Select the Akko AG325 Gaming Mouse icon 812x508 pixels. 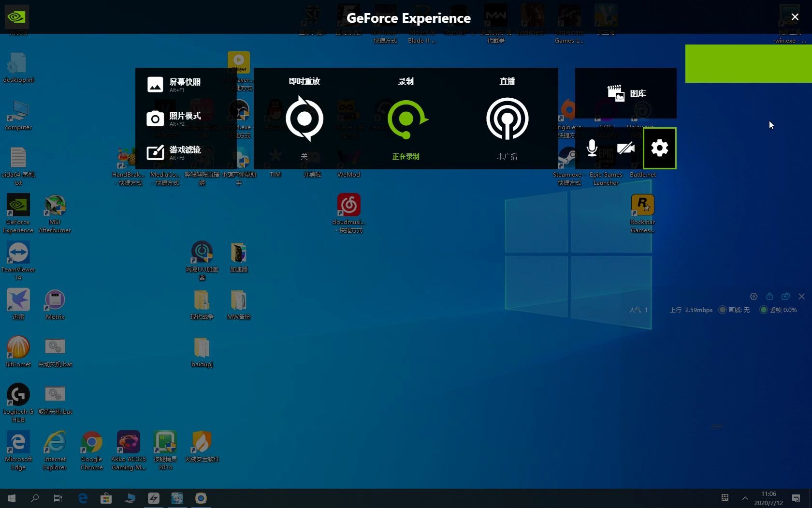128,450
